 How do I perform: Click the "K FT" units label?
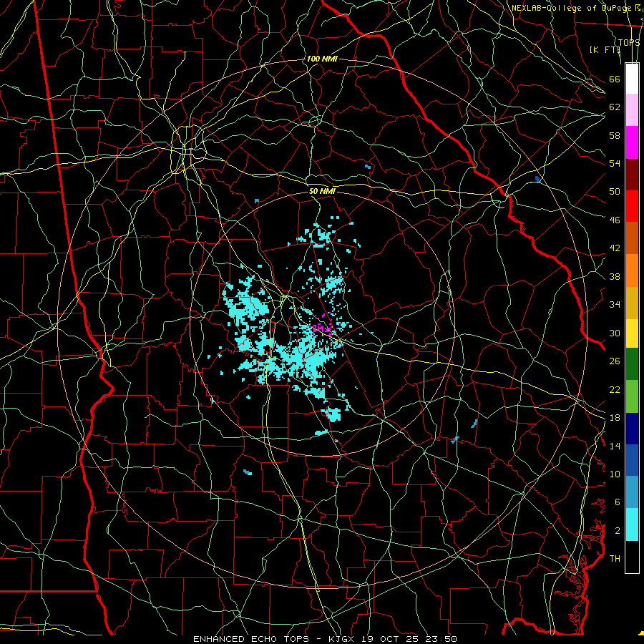[605, 49]
